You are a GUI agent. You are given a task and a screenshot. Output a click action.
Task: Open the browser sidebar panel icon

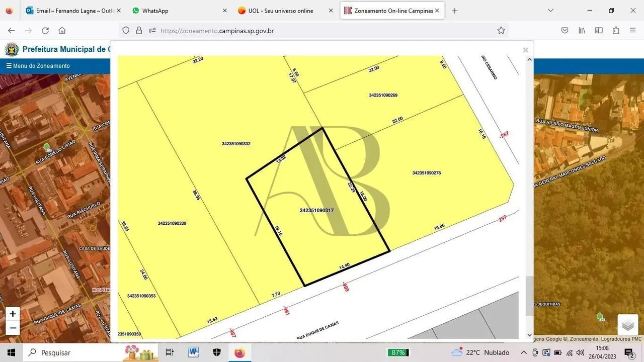[x=599, y=30]
